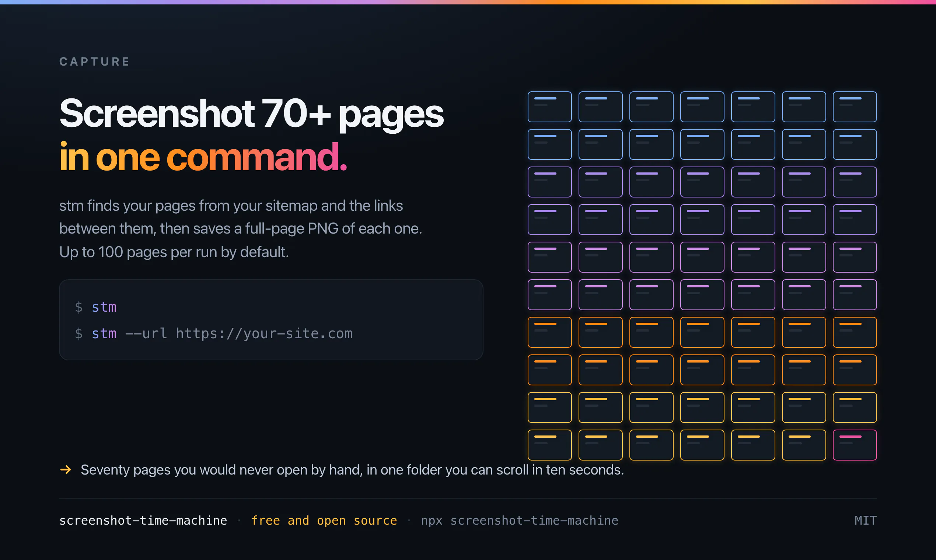Click the 'free and open source' footer text
Screen dimensions: 936x560
click(x=324, y=520)
